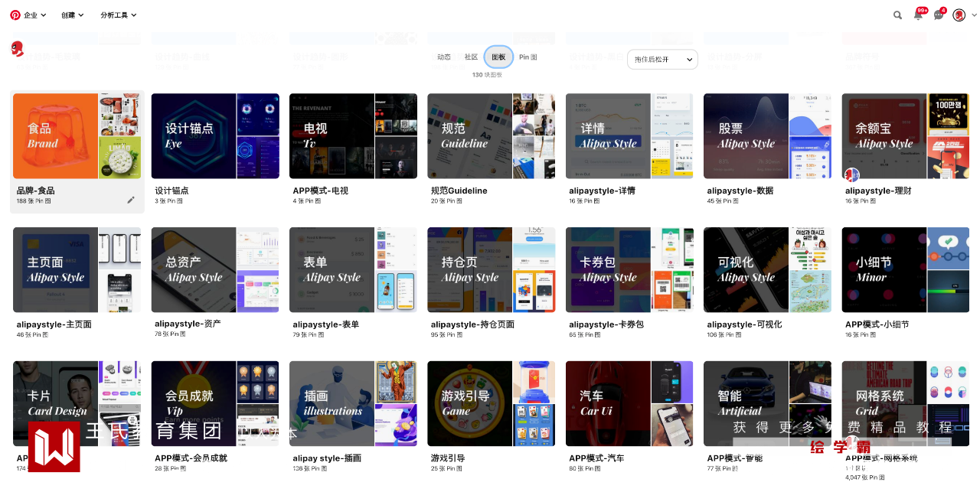Viewport: 980px width, 492px height.
Task: Click the alipaystyle-资产 board title
Action: (188, 324)
